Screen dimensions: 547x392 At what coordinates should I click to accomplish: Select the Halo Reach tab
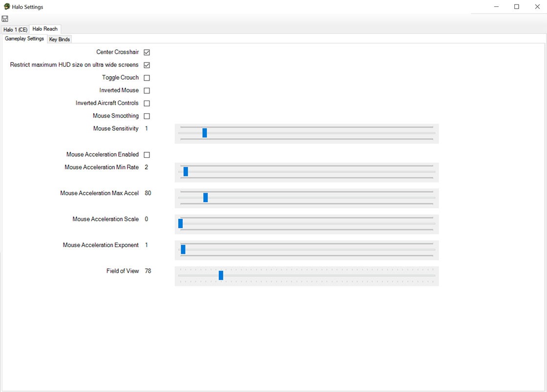point(45,29)
